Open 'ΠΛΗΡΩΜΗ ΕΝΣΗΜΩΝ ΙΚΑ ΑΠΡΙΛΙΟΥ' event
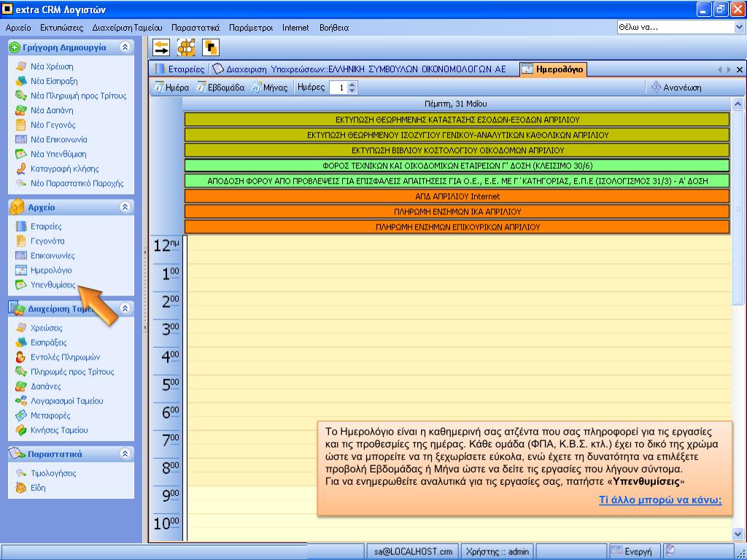 click(x=457, y=211)
